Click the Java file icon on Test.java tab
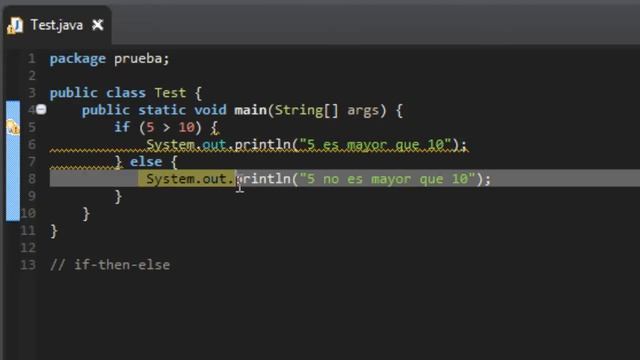 tap(15, 25)
